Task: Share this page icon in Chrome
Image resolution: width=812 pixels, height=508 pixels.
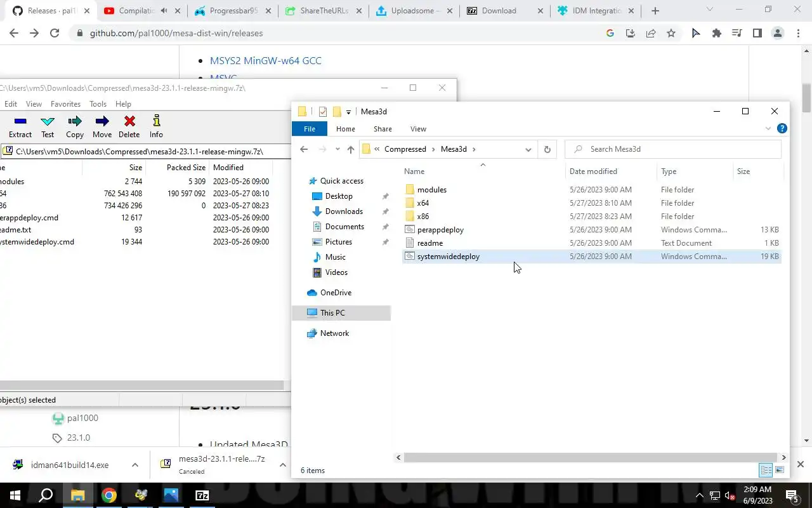Action: pyautogui.click(x=651, y=33)
